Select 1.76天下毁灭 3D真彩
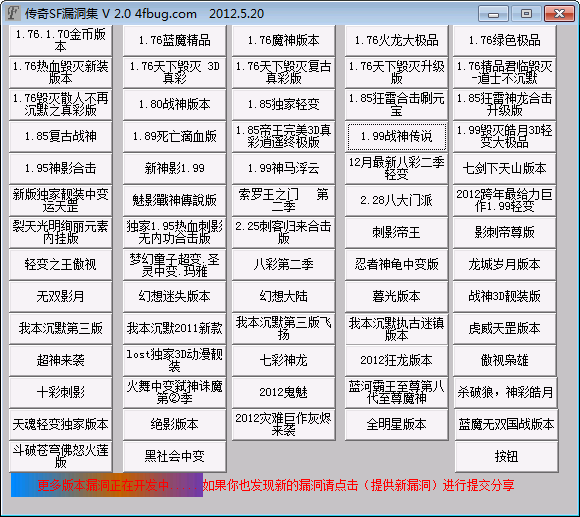 click(175, 72)
